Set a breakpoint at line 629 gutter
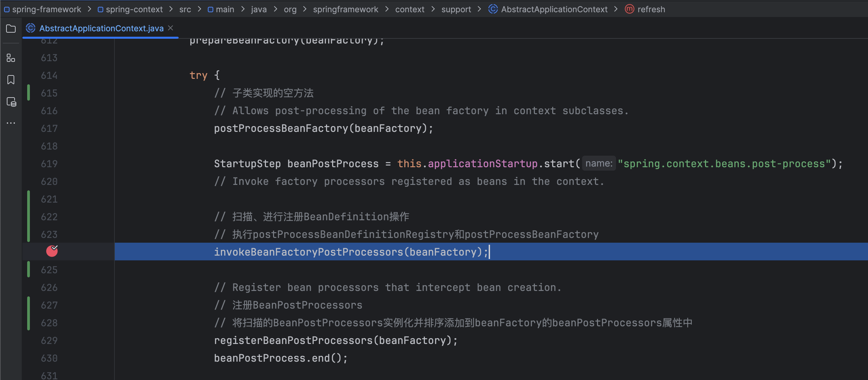Image resolution: width=868 pixels, height=380 pixels. click(x=50, y=341)
